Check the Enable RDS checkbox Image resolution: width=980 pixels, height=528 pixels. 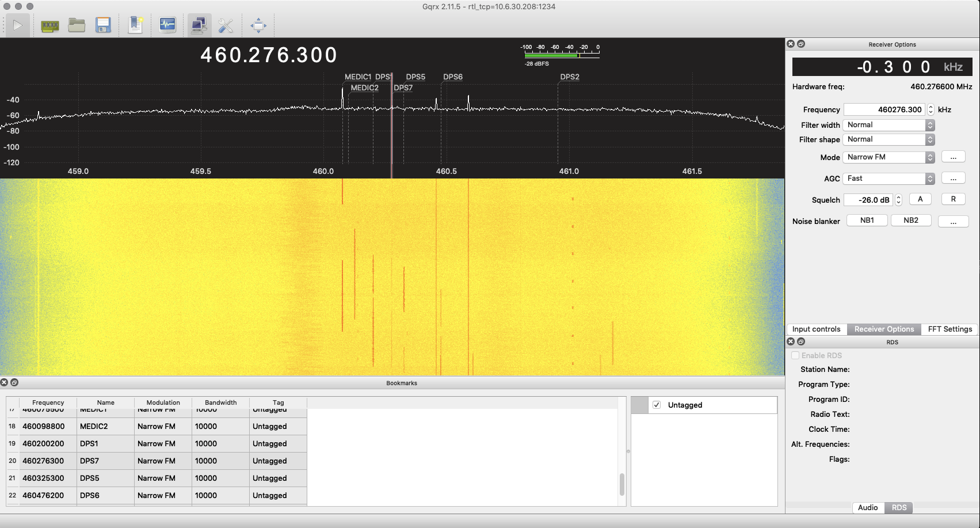coord(795,355)
